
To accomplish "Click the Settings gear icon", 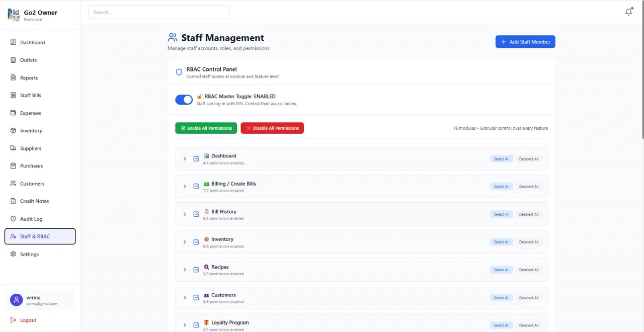I will pos(13,254).
